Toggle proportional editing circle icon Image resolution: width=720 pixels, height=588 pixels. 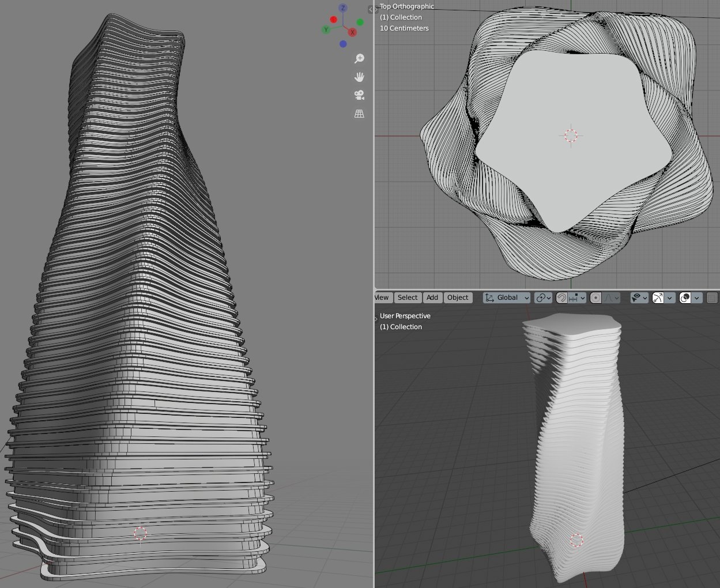click(596, 297)
